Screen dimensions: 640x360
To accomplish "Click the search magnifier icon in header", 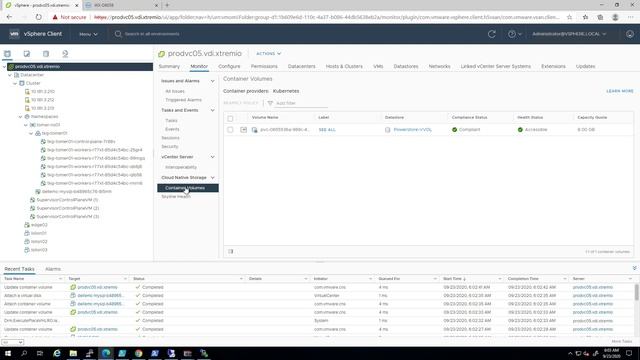I will pos(118,34).
